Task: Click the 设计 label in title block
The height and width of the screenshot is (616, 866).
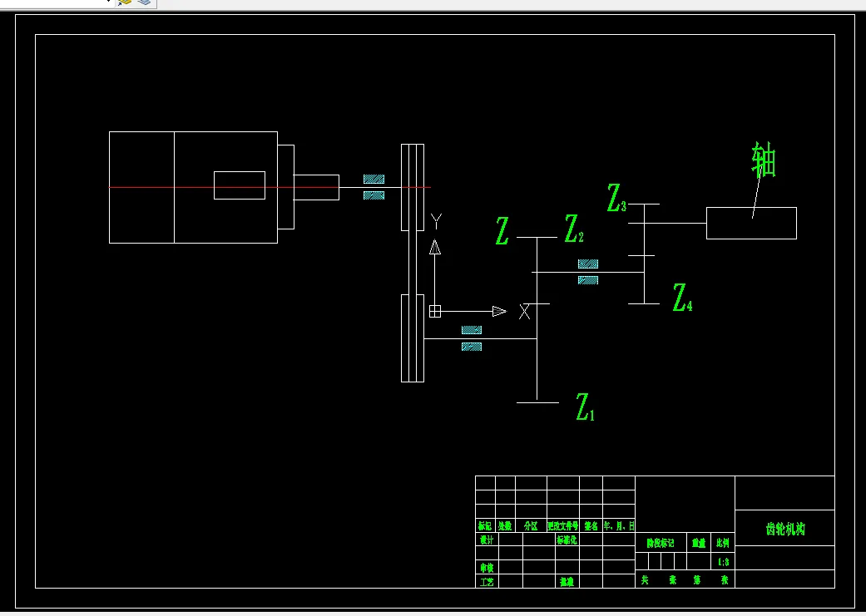Action: [x=487, y=540]
